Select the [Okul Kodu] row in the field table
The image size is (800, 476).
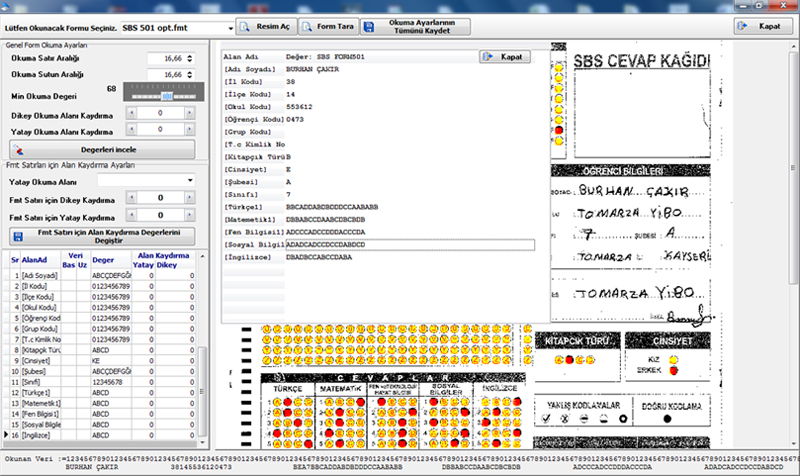click(x=99, y=308)
